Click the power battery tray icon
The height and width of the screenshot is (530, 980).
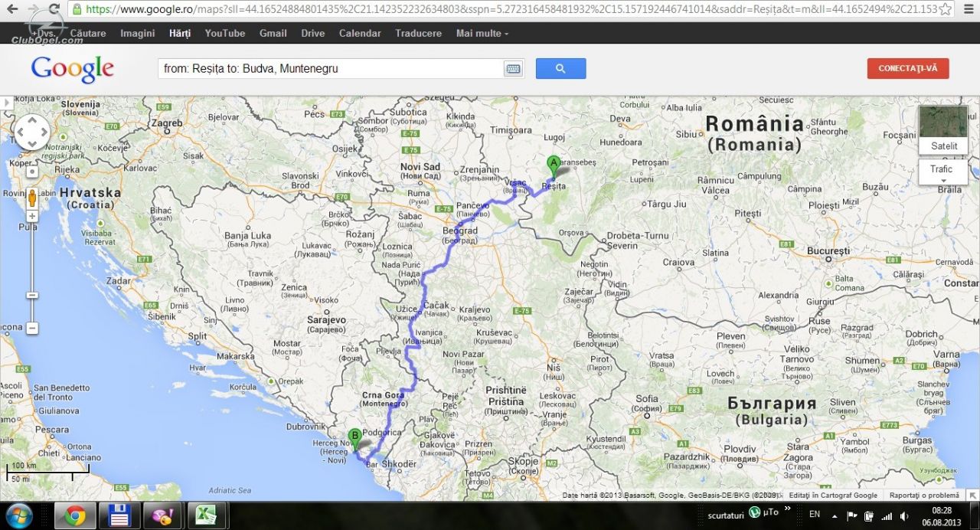coord(869,515)
